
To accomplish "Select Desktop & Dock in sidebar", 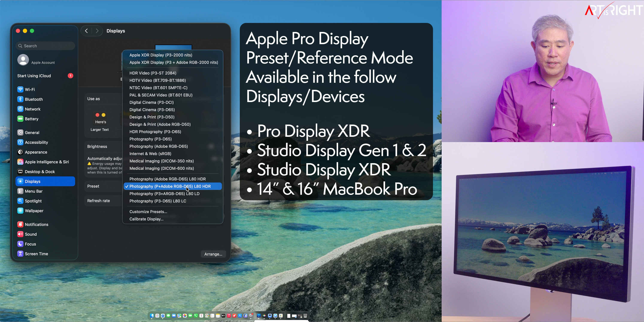I will [45, 172].
